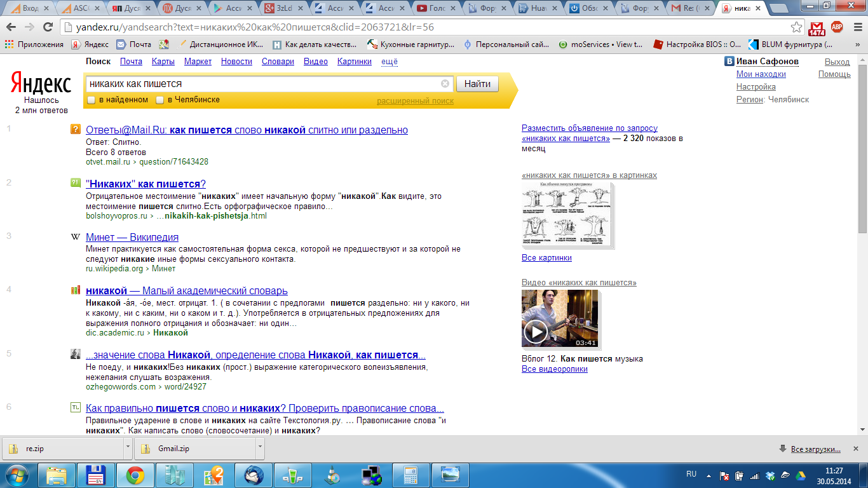Open the Все загрузки downloads link

[x=816, y=449]
